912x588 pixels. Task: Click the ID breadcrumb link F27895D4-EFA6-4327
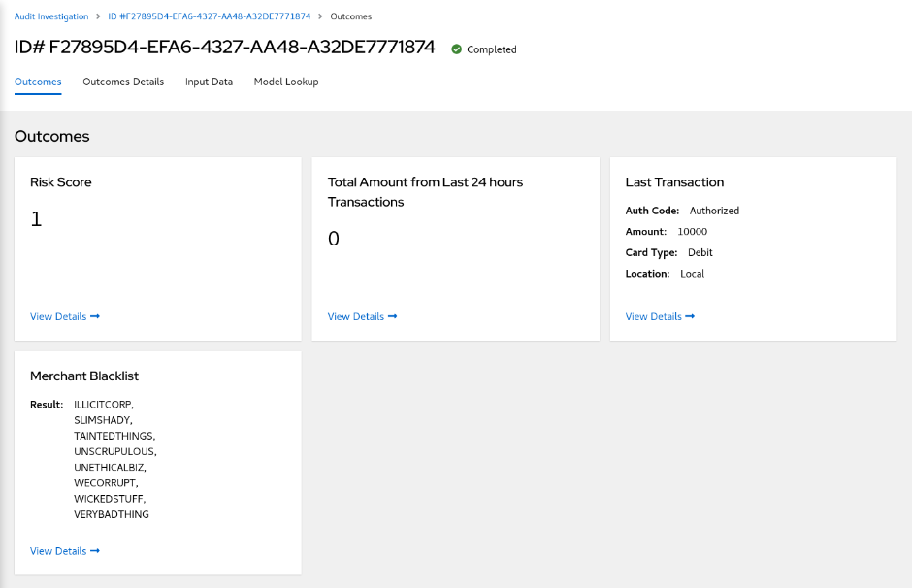pyautogui.click(x=209, y=16)
